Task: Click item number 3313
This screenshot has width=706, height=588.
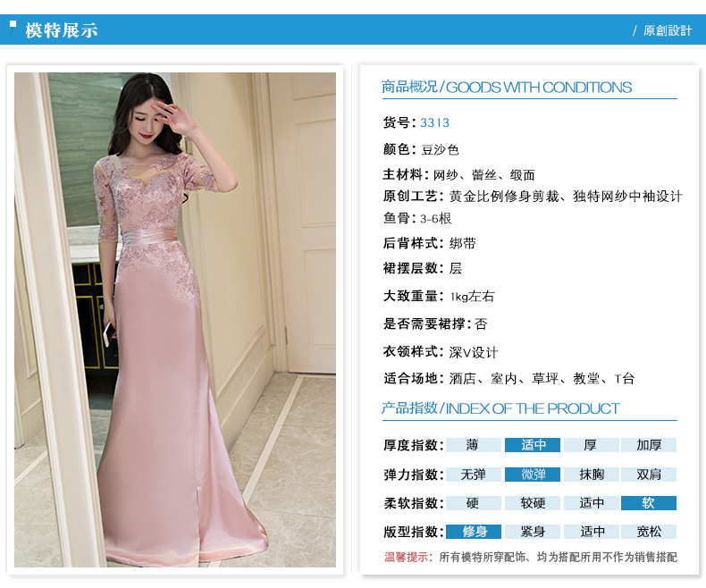Action: pyautogui.click(x=435, y=123)
